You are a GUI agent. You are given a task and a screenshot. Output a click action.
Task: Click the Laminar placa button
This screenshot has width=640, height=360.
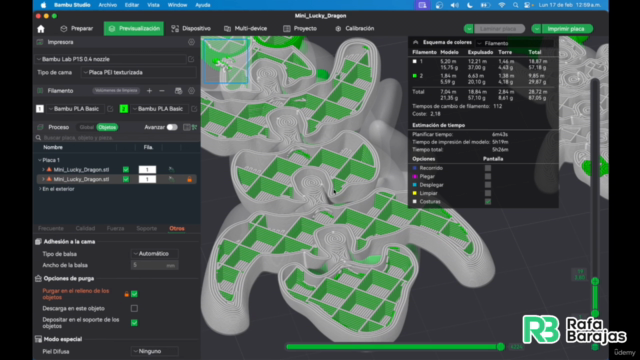coord(498,29)
